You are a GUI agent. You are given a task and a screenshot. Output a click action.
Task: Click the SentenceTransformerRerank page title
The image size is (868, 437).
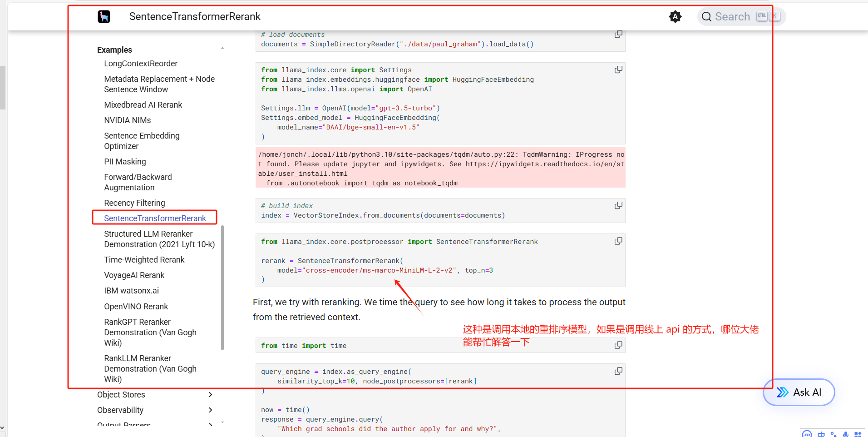[195, 17]
